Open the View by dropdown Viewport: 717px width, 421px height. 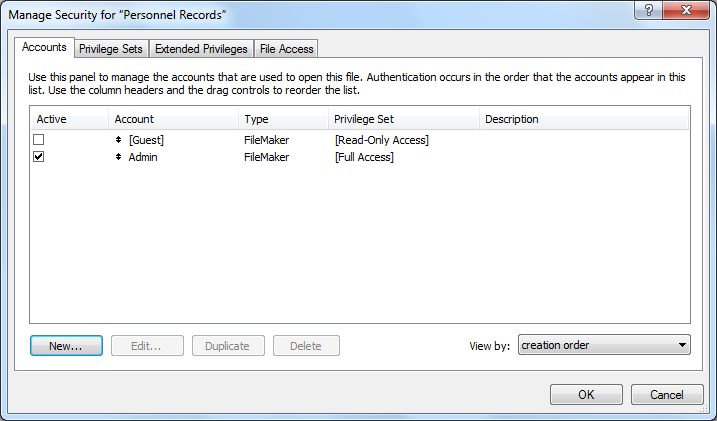tap(604, 346)
